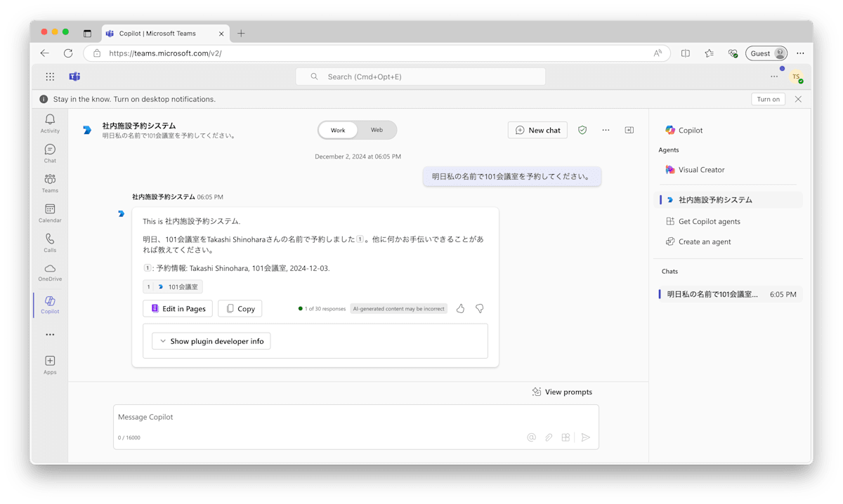Screen dimensions: 843x504
Task: Choose Create an agent
Action: 728,241
